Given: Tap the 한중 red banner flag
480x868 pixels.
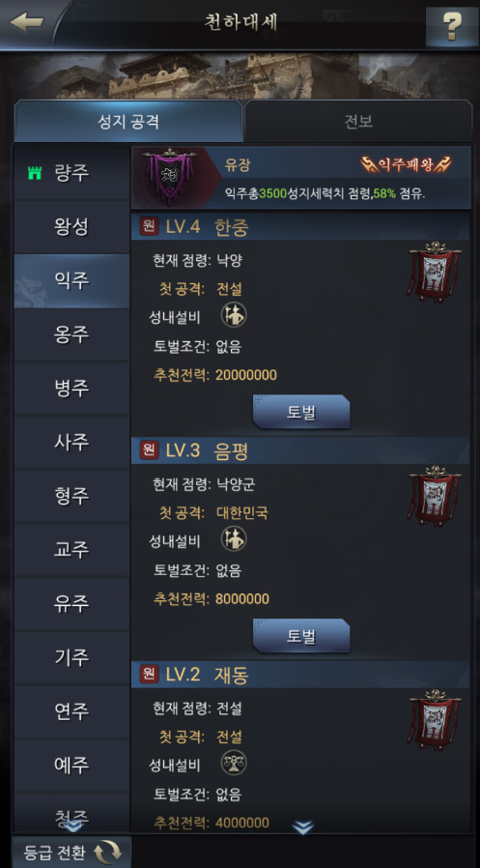Looking at the screenshot, I should pos(435,272).
